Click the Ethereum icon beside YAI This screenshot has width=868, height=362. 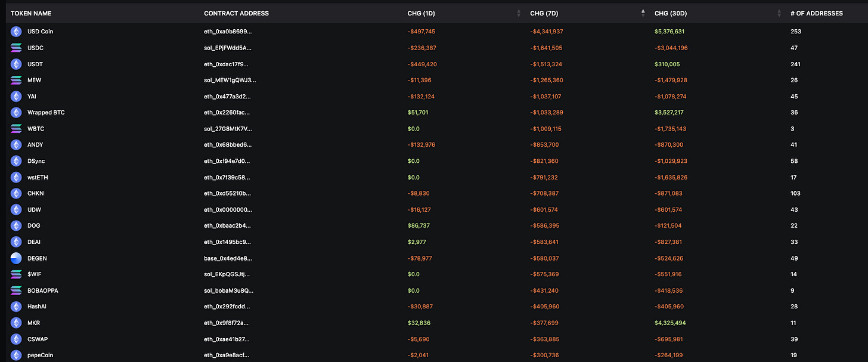click(16, 96)
